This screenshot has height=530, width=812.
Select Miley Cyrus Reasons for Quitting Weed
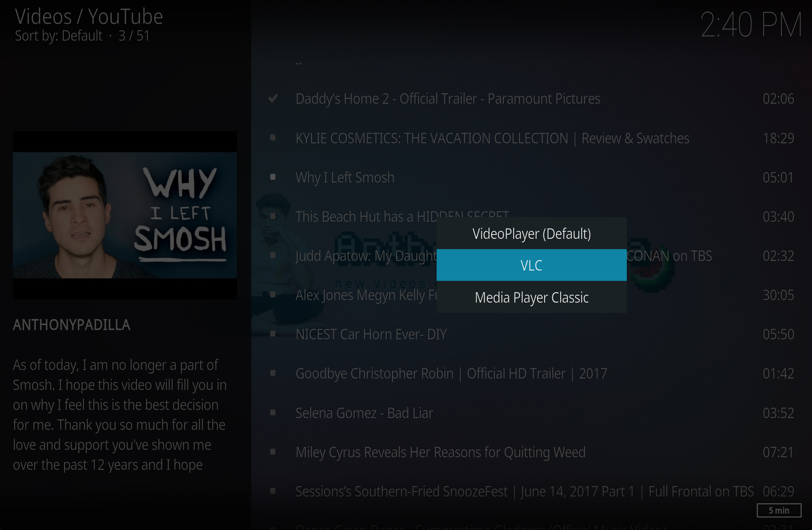click(440, 451)
